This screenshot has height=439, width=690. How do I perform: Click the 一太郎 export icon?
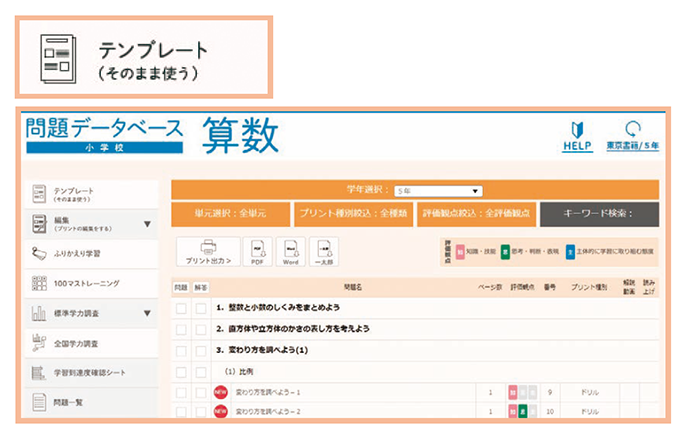click(x=323, y=251)
